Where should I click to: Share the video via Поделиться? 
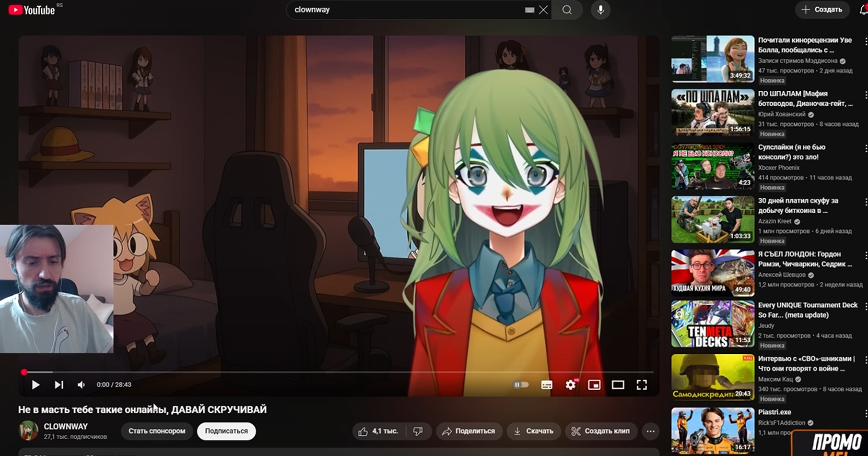click(469, 431)
